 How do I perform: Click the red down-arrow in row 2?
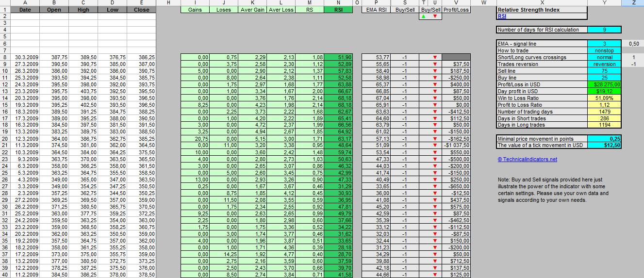[434, 16]
